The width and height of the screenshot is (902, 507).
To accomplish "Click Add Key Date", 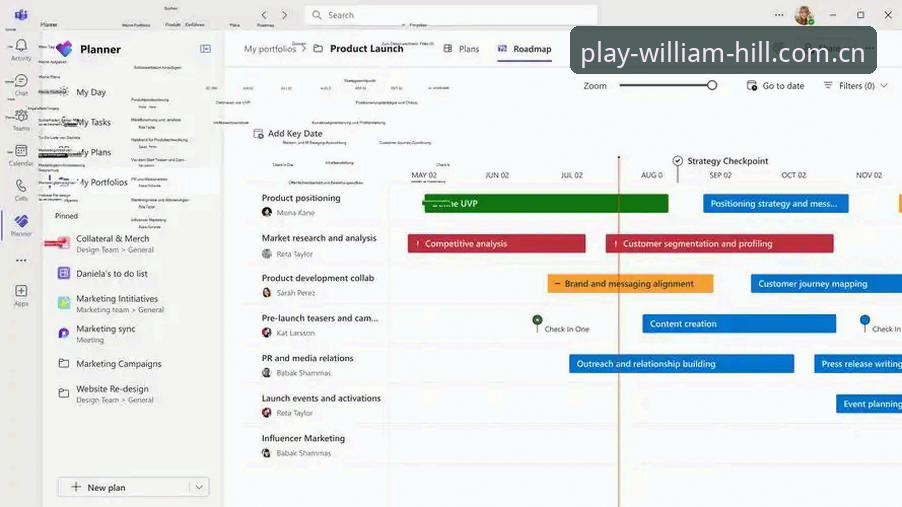I will click(288, 134).
